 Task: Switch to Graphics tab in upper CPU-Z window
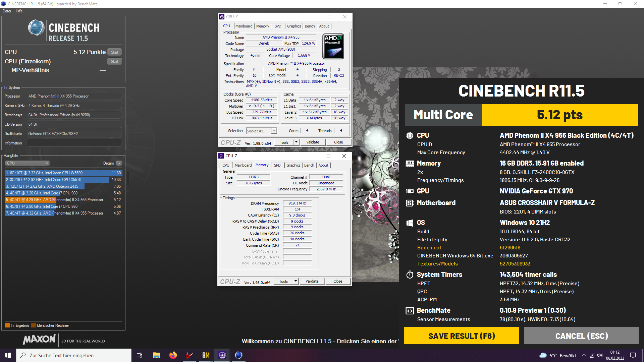[x=294, y=26]
